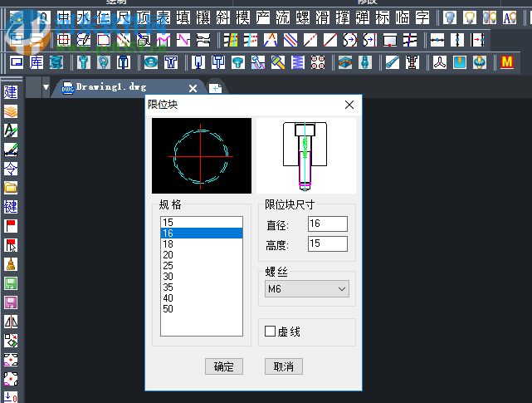This screenshot has height=403, width=532.
Task: Click the screw section preview thumbnail
Action: (306, 156)
